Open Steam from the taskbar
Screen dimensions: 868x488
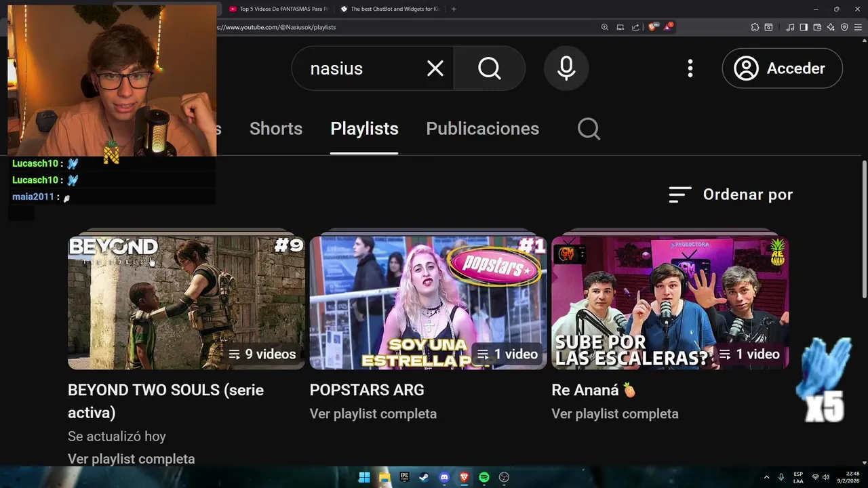pos(424,477)
